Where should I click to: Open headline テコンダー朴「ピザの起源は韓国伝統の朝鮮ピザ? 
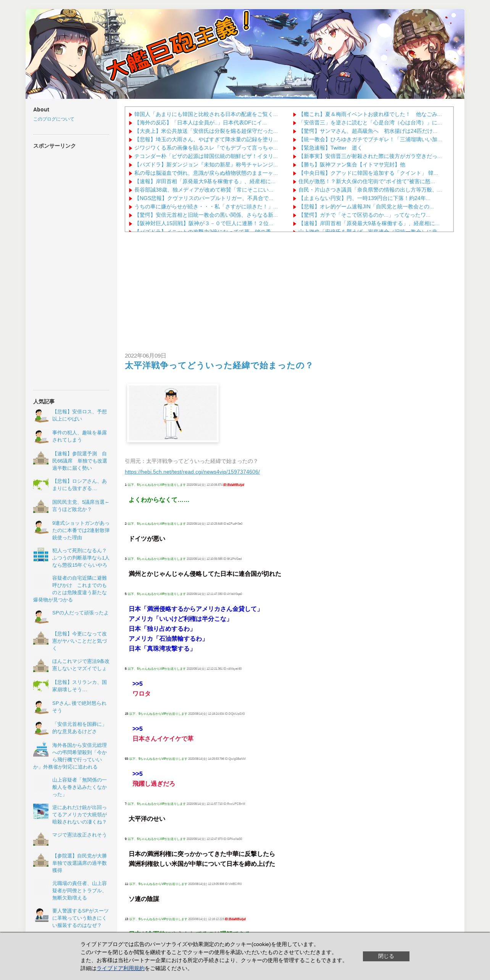[x=206, y=156]
